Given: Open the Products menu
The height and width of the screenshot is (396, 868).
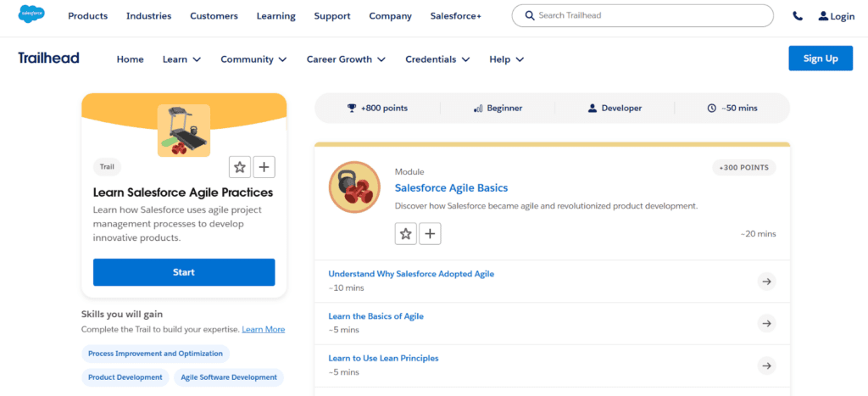Looking at the screenshot, I should click(88, 16).
